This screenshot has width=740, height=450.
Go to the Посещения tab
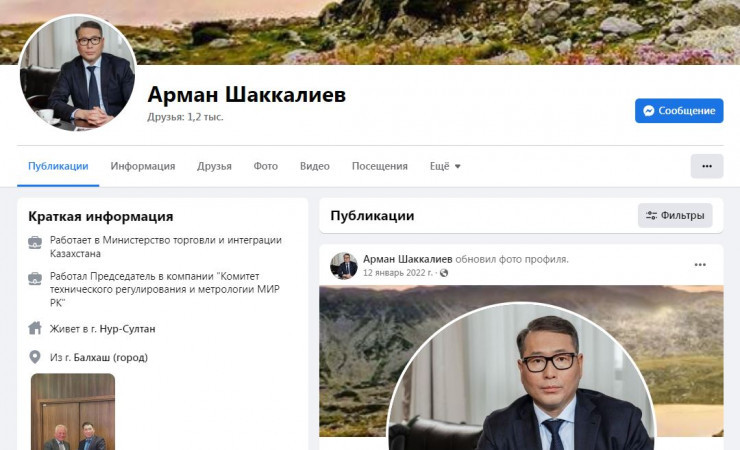coord(379,166)
